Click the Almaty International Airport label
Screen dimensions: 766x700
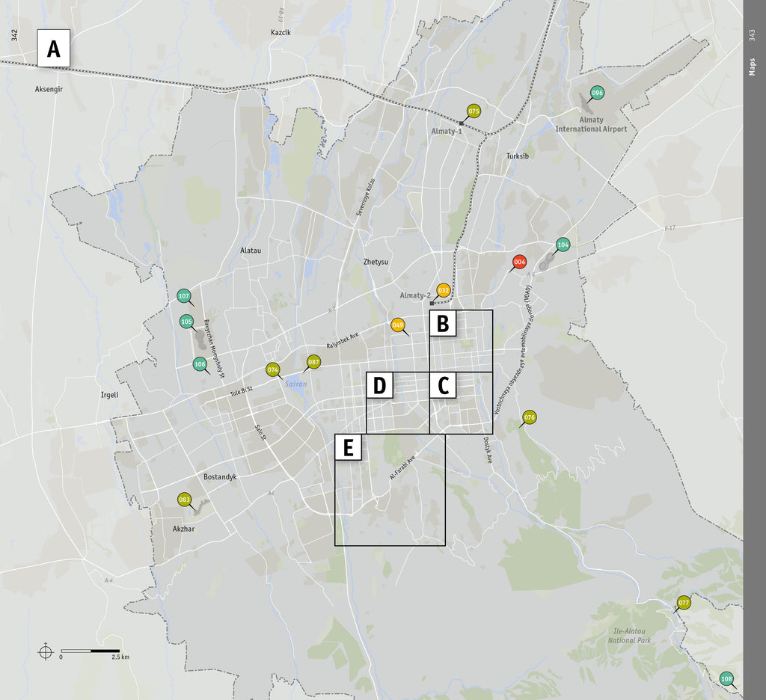pos(591,124)
